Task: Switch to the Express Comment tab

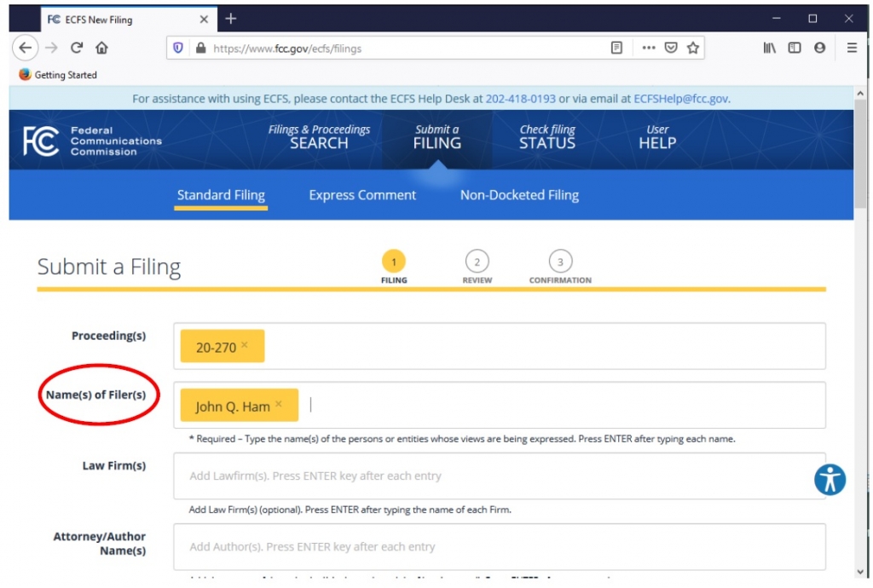Action: 362,195
